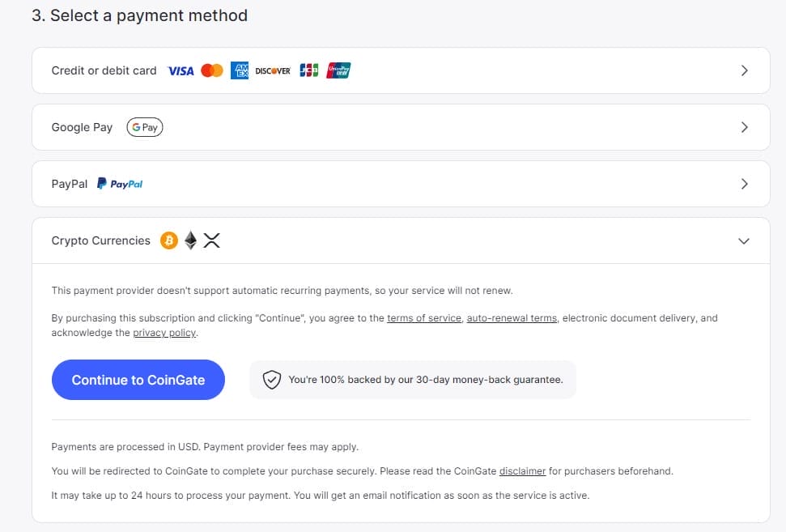The width and height of the screenshot is (786, 532).
Task: Expand the Credit or debit card option
Action: [744, 70]
